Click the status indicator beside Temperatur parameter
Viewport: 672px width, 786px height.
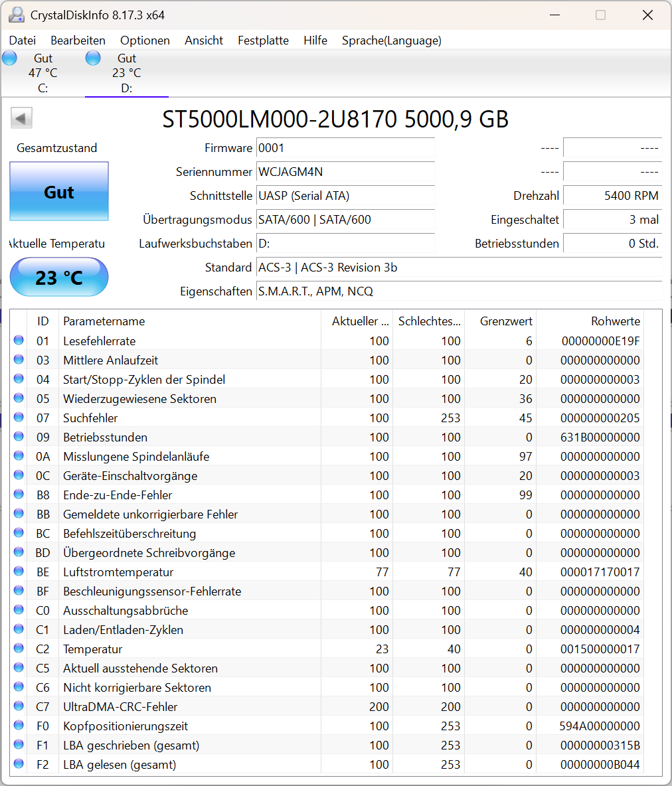pyautogui.click(x=19, y=649)
